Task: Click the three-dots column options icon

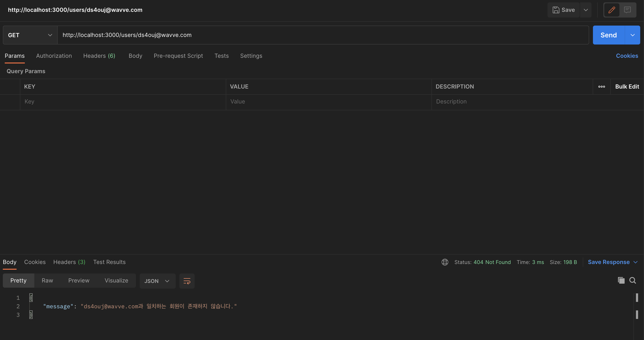Action: click(x=601, y=87)
